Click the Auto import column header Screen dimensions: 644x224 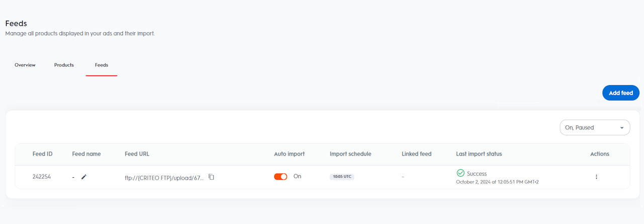[x=289, y=154]
